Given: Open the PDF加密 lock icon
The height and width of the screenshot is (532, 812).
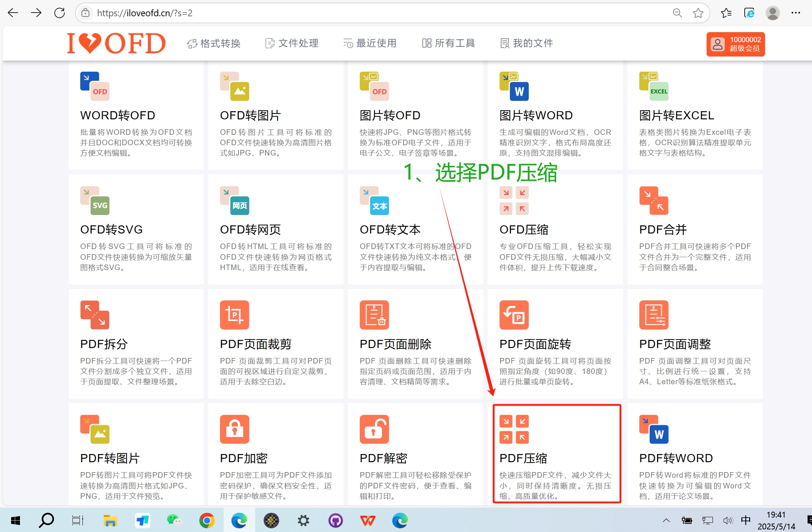Looking at the screenshot, I should coord(234,429).
